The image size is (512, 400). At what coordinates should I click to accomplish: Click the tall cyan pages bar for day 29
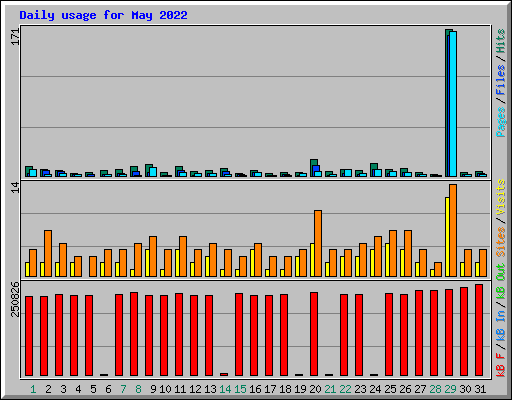(453, 104)
